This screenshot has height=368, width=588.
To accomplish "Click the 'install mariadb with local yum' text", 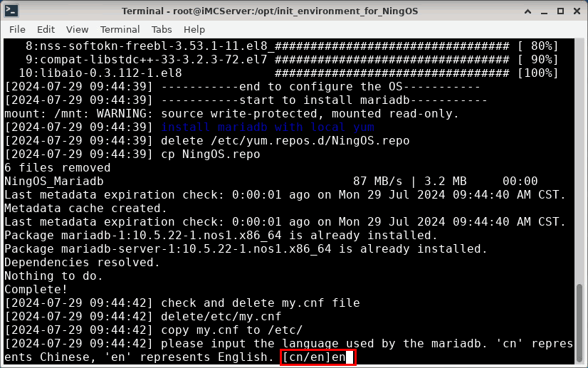I will [268, 127].
